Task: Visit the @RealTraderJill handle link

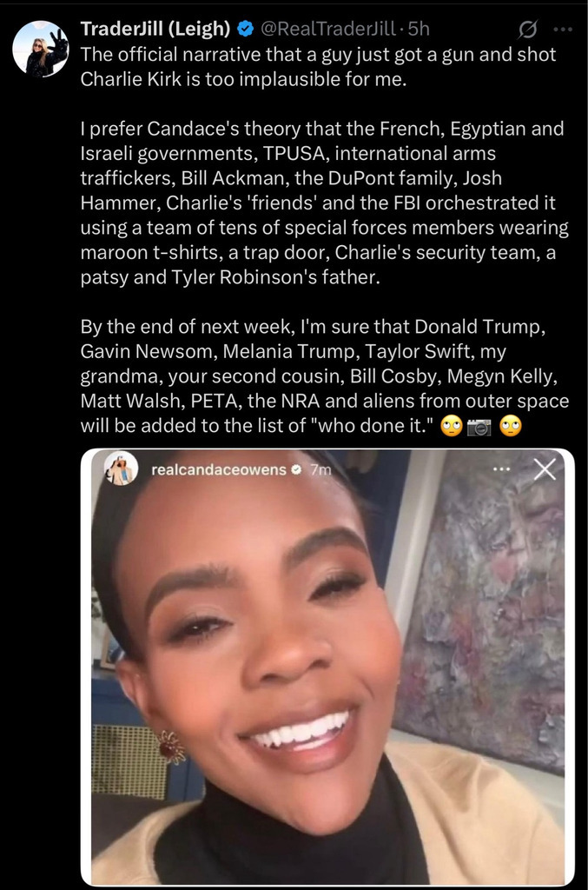Action: pyautogui.click(x=327, y=29)
